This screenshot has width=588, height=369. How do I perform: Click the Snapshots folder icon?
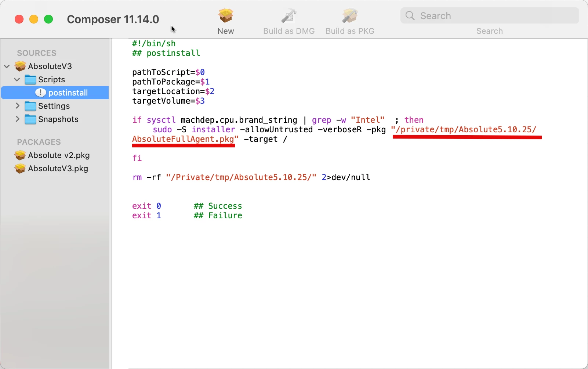click(x=30, y=119)
